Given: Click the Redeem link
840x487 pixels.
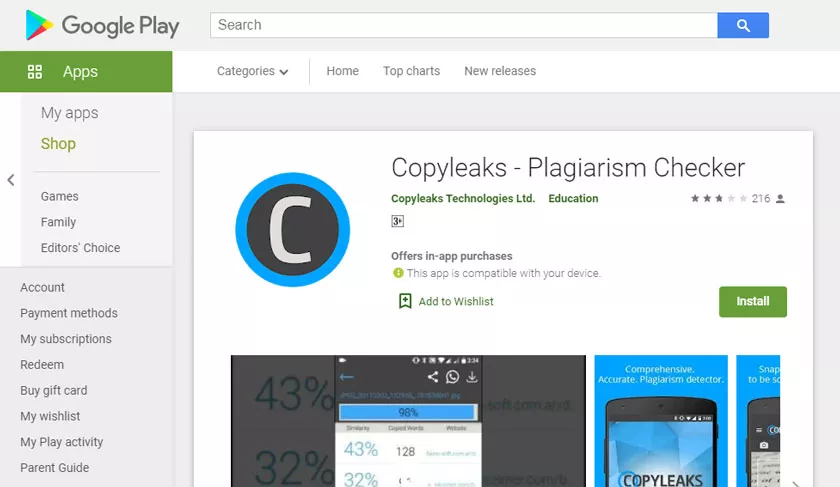Looking at the screenshot, I should point(42,364).
